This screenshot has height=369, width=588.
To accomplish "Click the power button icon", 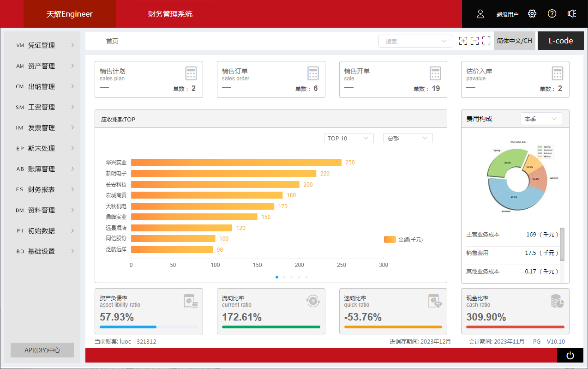I will pos(570,355).
